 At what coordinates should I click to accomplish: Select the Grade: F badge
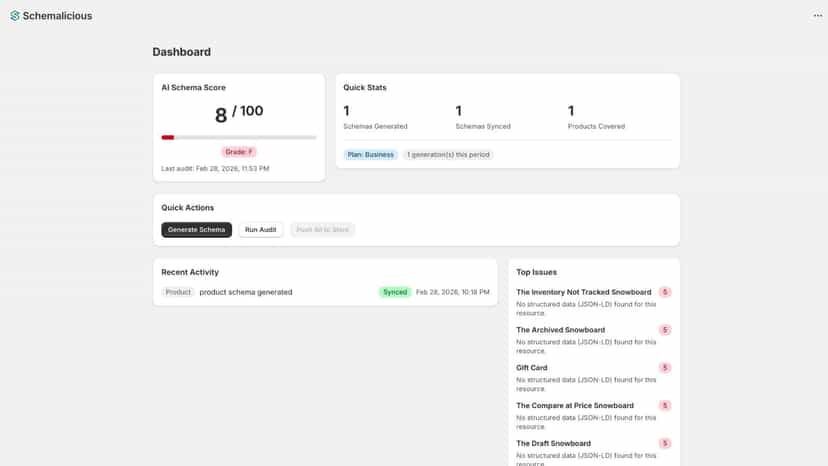coord(239,152)
